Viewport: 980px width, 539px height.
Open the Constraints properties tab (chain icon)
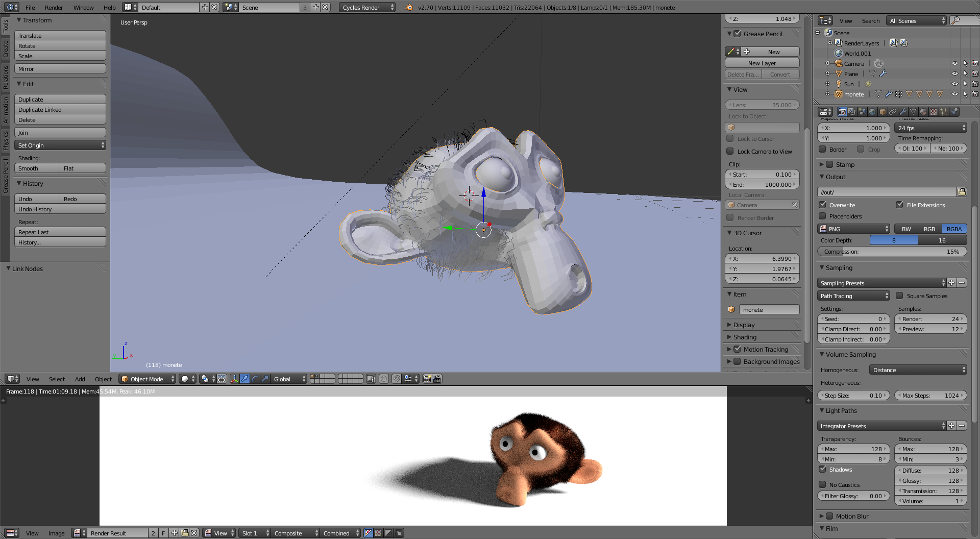pos(893,112)
